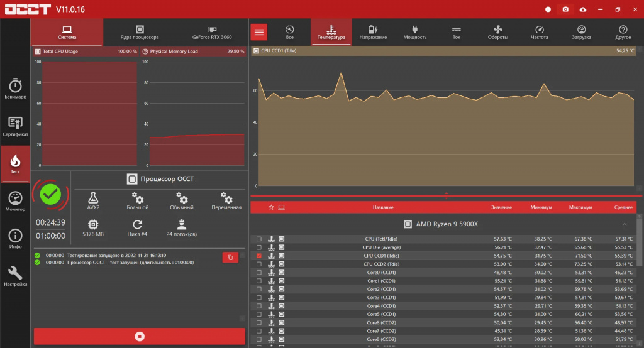Check Core2 (CCD1) checkbox
The height and width of the screenshot is (348, 644).
(x=258, y=290)
